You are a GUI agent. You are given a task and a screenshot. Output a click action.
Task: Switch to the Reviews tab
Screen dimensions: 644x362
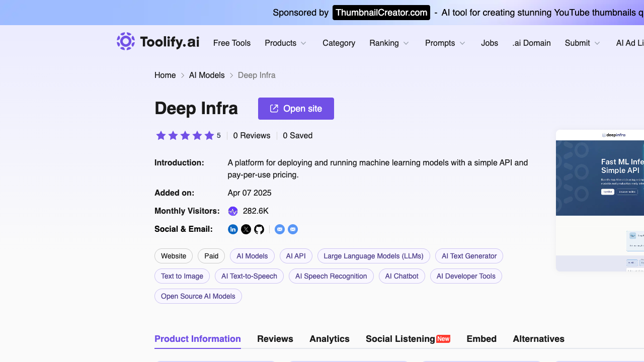click(x=275, y=339)
